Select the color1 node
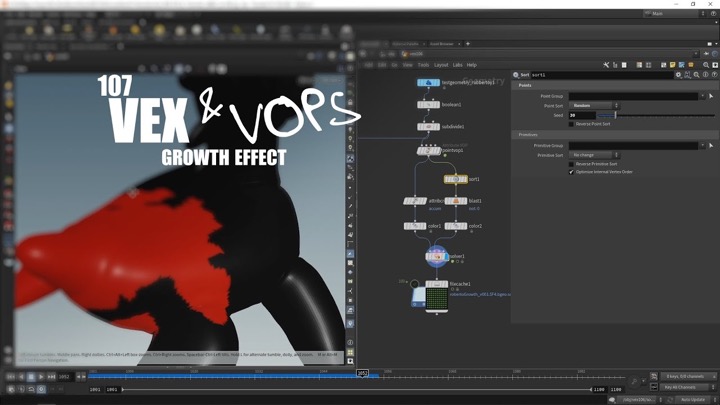Screen dimensions: 720x405 [x=415, y=226]
